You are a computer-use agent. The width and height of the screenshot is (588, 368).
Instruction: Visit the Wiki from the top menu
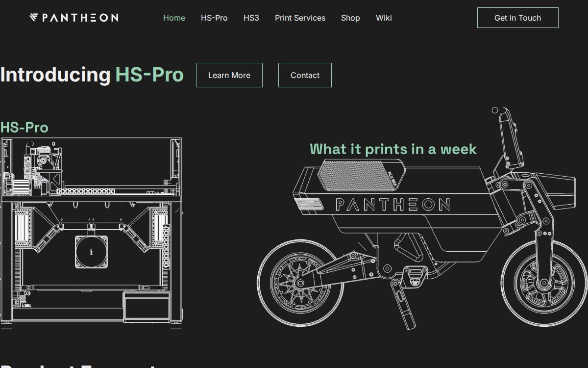pos(384,18)
